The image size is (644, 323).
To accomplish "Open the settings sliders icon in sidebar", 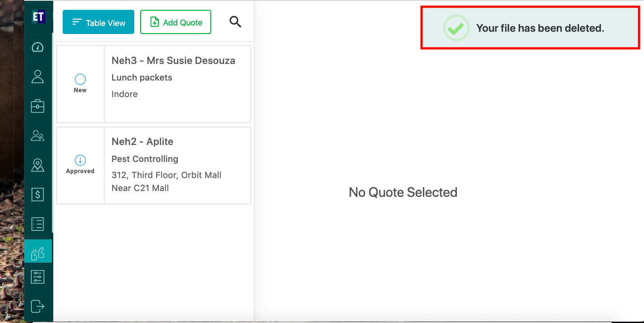I will point(38,277).
